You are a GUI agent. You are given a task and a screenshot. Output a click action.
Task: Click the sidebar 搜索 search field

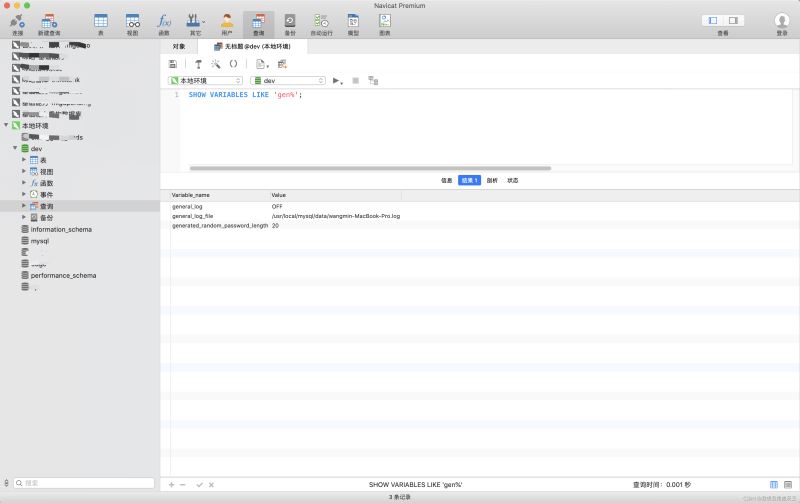80,483
